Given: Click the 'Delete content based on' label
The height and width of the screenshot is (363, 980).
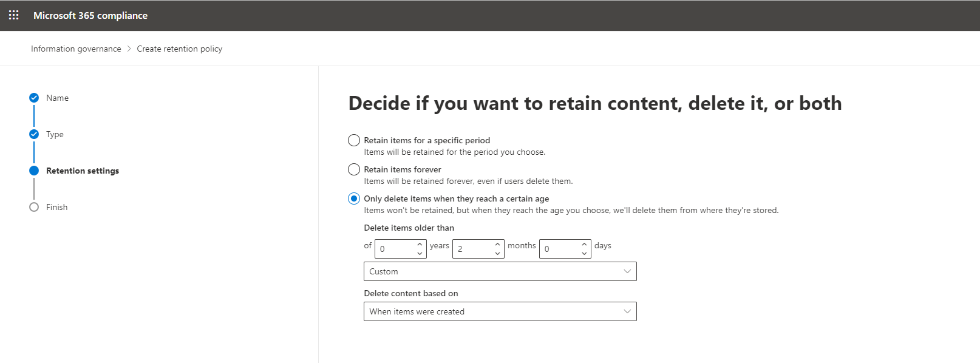Looking at the screenshot, I should 411,293.
